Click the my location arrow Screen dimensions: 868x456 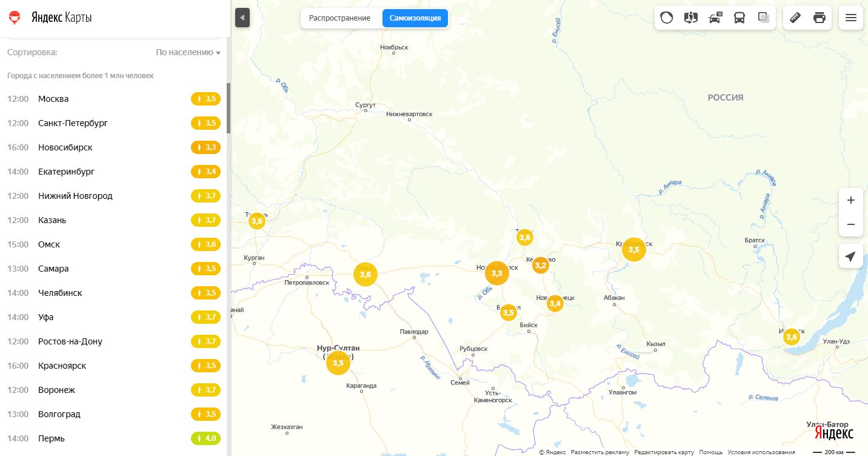coord(850,256)
